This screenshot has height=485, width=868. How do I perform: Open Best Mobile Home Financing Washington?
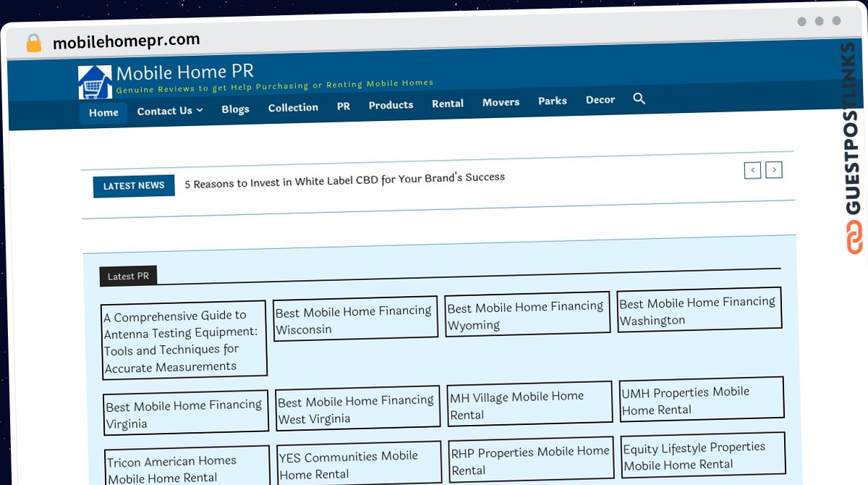point(699,311)
